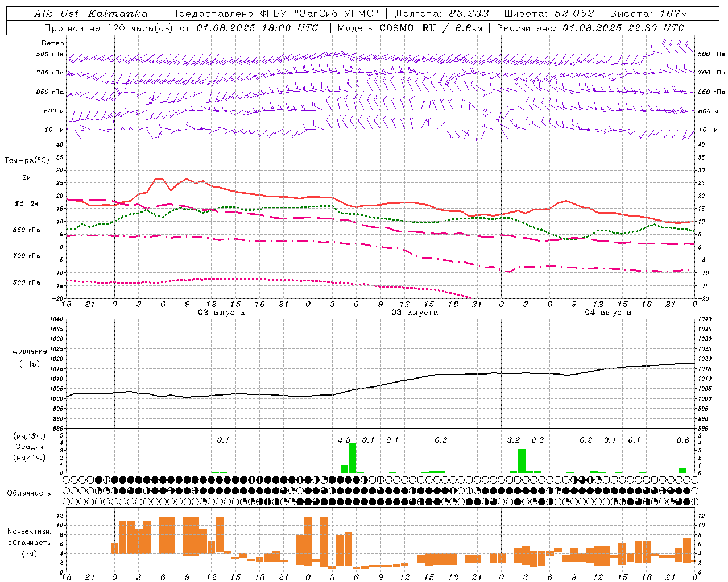The width and height of the screenshot is (728, 582).
Task: Click the Высота: 167м value
Action: (648, 14)
